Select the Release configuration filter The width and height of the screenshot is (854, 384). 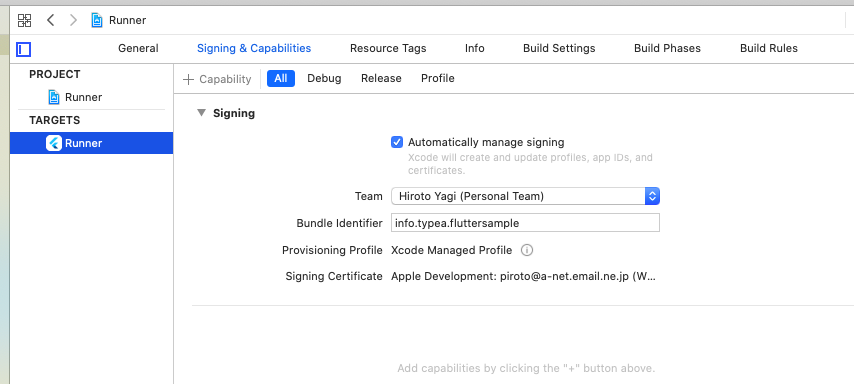[x=381, y=78]
